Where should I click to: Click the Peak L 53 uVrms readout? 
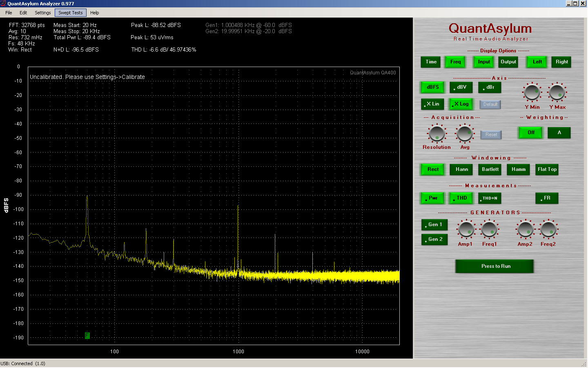[152, 38]
